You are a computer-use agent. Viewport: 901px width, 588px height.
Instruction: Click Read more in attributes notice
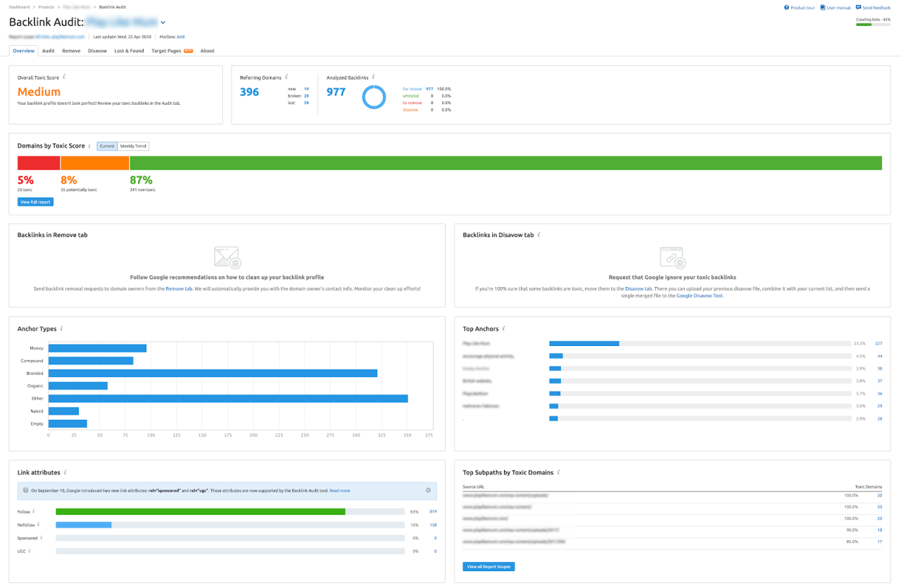point(339,490)
